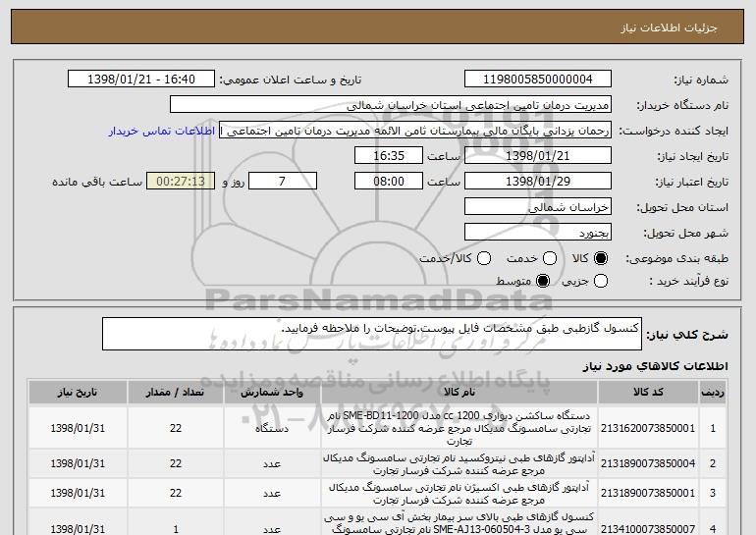Click the validity time field 08:00

(x=389, y=182)
